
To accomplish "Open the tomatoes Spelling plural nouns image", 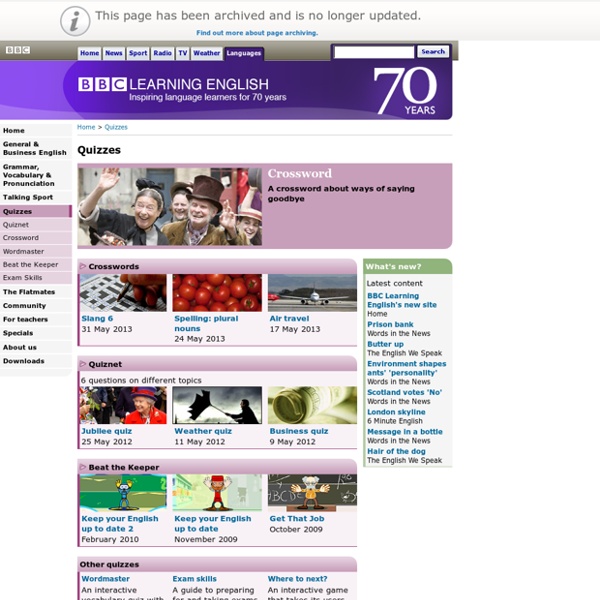I will 217,293.
